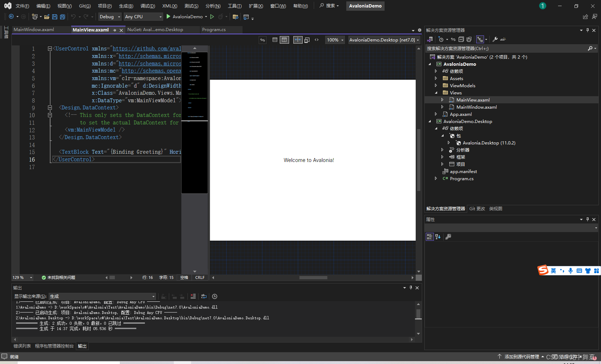Switch to the 类视图 Class View tab
This screenshot has width=601, height=364.
click(496, 209)
